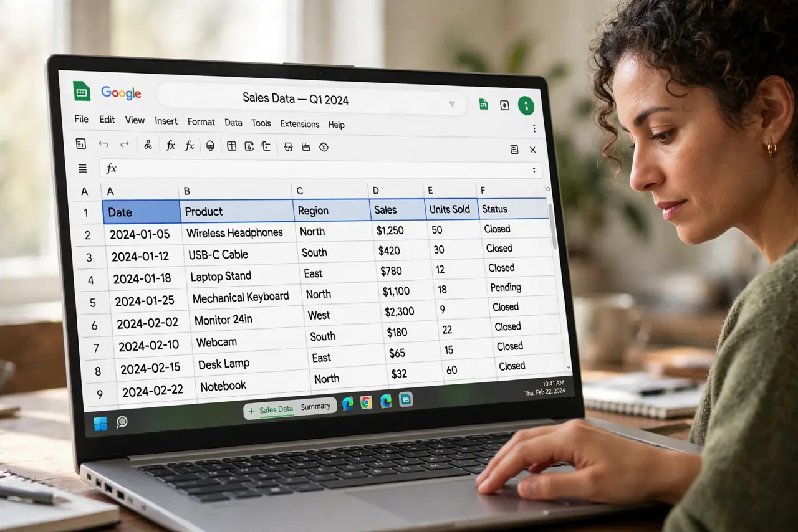This screenshot has width=798, height=532.
Task: Open the Edit menu
Action: click(x=107, y=120)
